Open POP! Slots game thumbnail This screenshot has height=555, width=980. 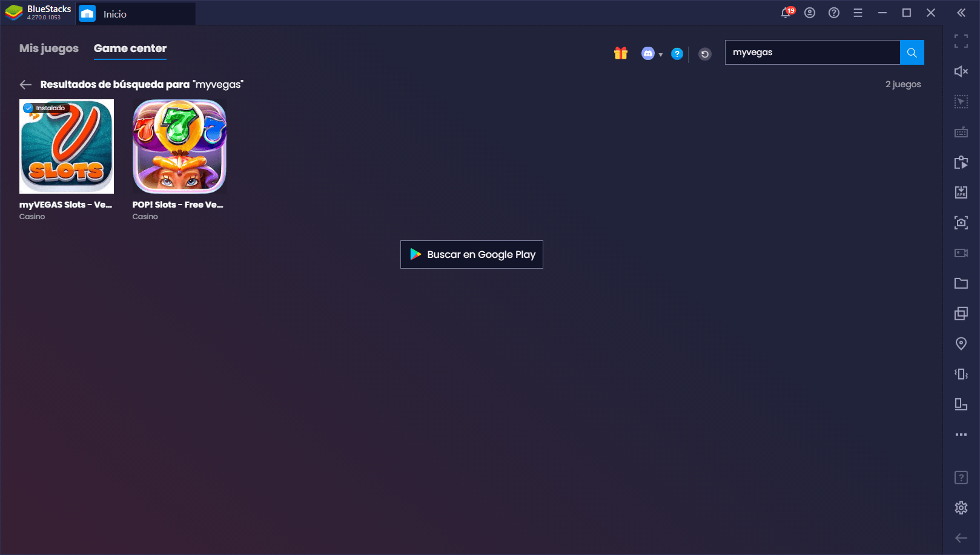tap(179, 146)
